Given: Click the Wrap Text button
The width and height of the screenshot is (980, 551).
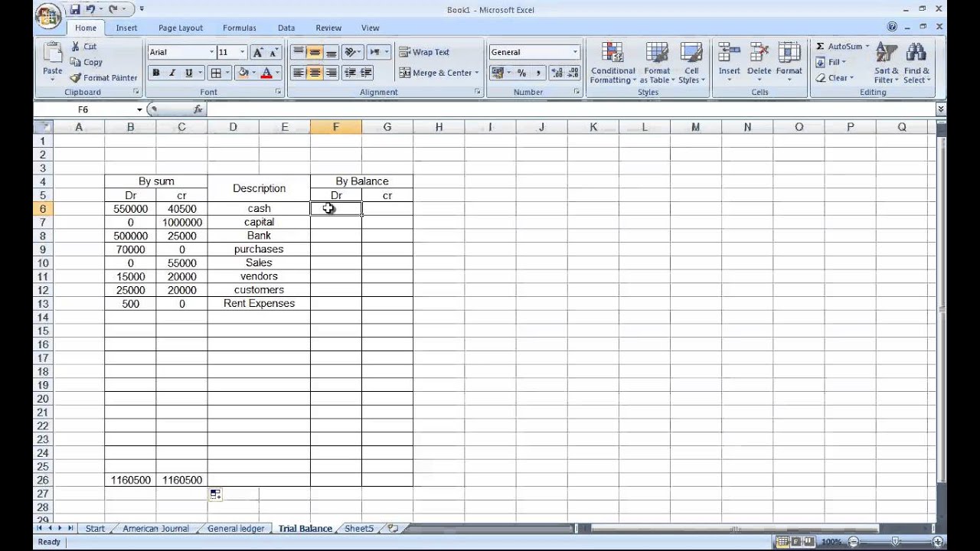Looking at the screenshot, I should tap(424, 52).
